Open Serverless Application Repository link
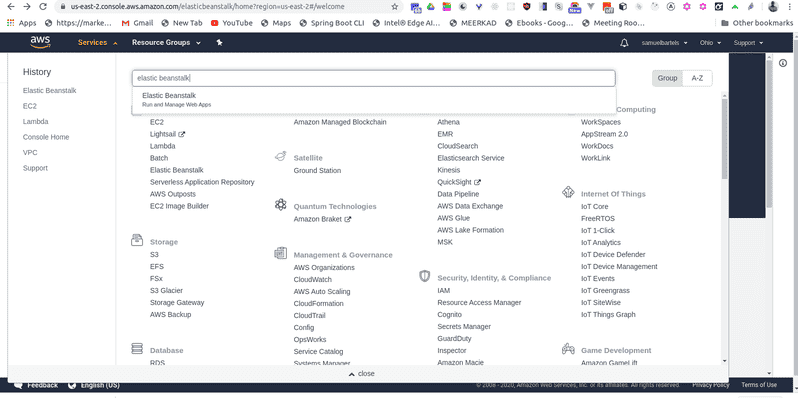This screenshot has width=798, height=398. click(x=202, y=182)
